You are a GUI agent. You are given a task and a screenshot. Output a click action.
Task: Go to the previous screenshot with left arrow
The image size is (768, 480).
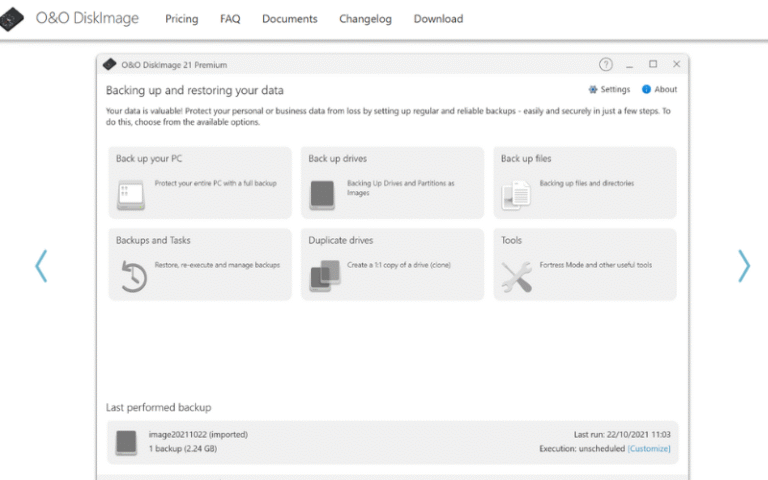pos(41,265)
